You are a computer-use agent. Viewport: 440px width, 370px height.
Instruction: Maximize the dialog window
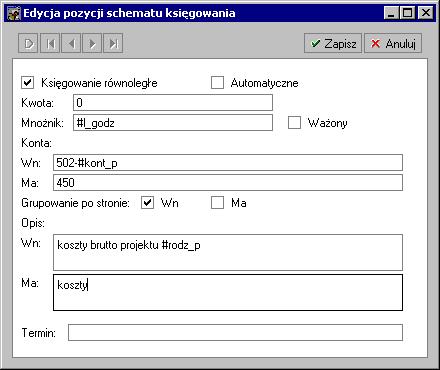pos(407,13)
